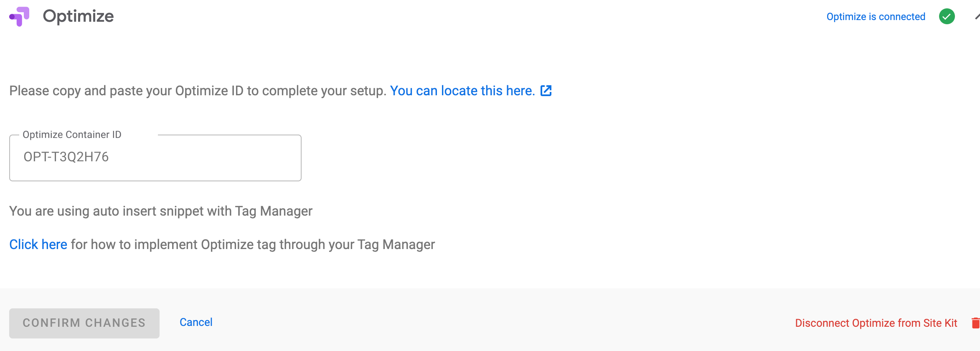The width and height of the screenshot is (980, 351).
Task: Select the OPT-T3Q2H76 container ID text
Action: click(66, 157)
